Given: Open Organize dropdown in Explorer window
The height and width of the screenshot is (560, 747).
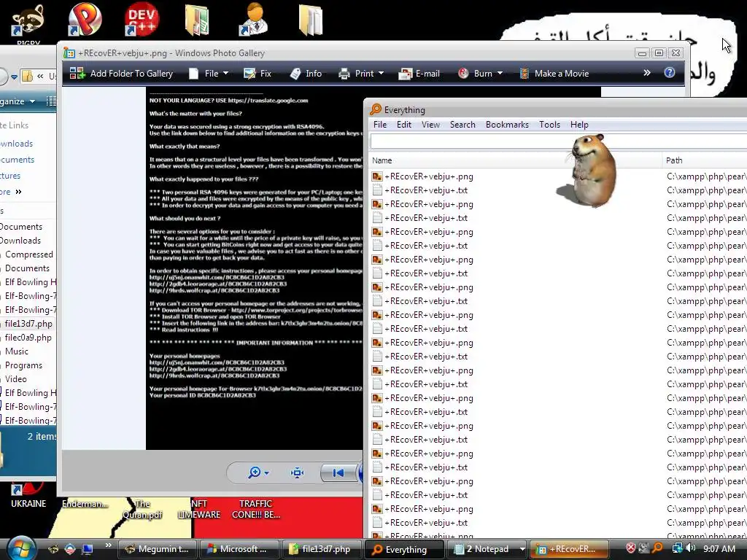Looking at the screenshot, I should (18, 101).
